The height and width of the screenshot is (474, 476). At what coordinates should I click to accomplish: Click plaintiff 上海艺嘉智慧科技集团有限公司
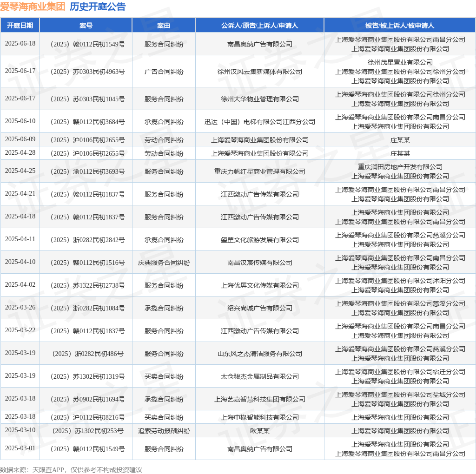click(x=260, y=399)
